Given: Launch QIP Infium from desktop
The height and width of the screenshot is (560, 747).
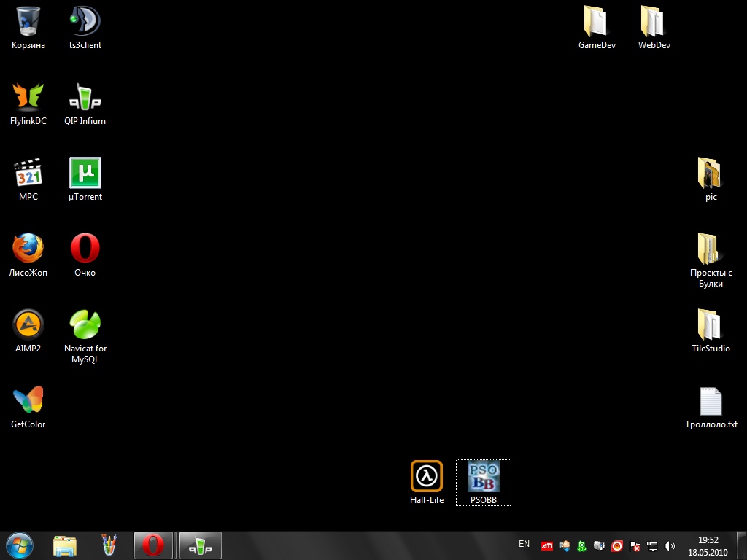Looking at the screenshot, I should pos(85,98).
